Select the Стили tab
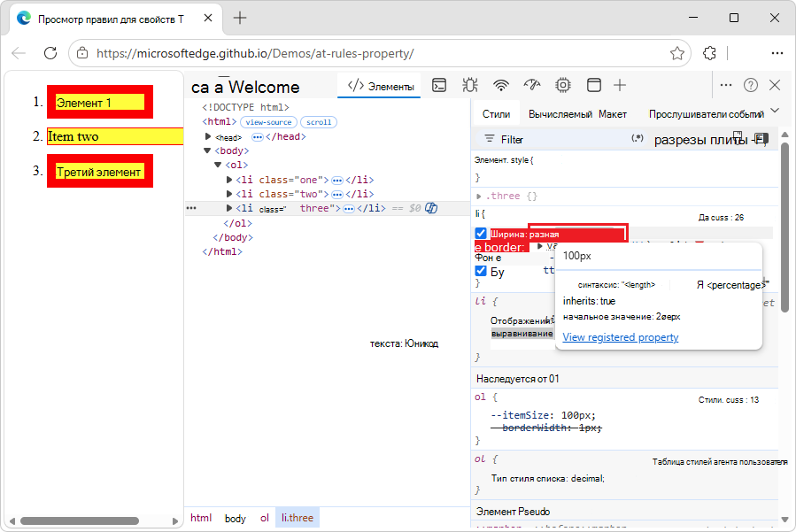796x532 pixels. (x=496, y=114)
